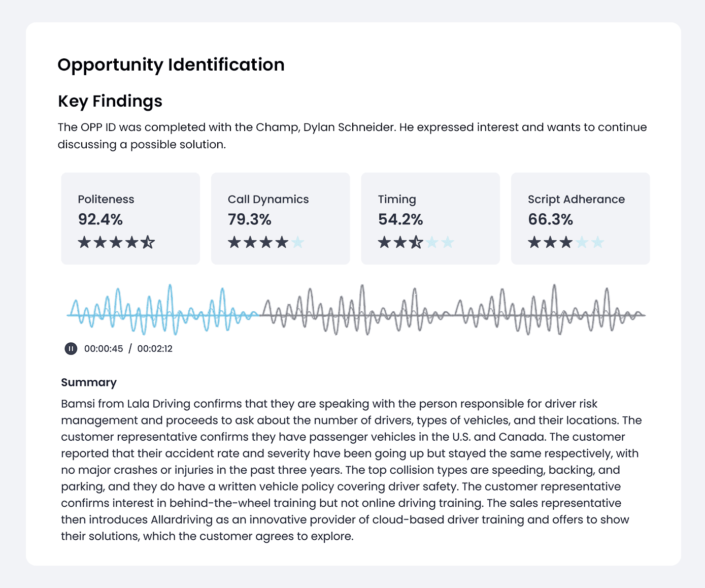
Task: Click the empty fifth Call Dynamics star
Action: tap(297, 242)
